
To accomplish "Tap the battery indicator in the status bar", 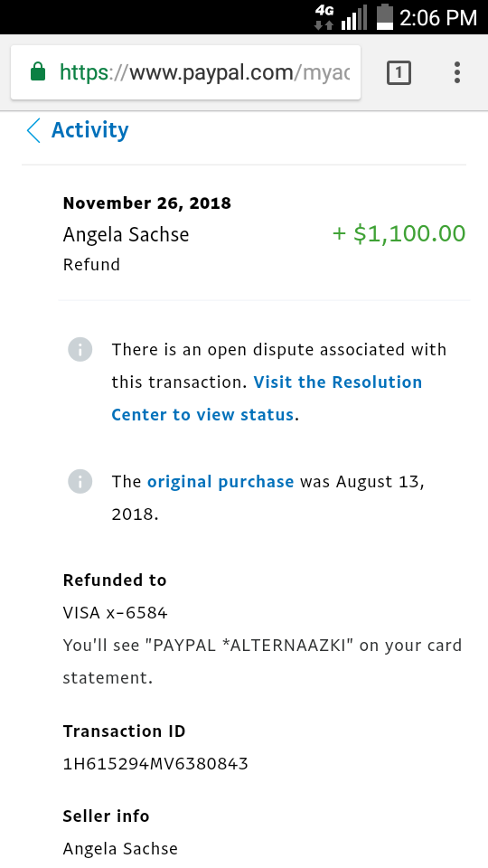I will point(385,16).
